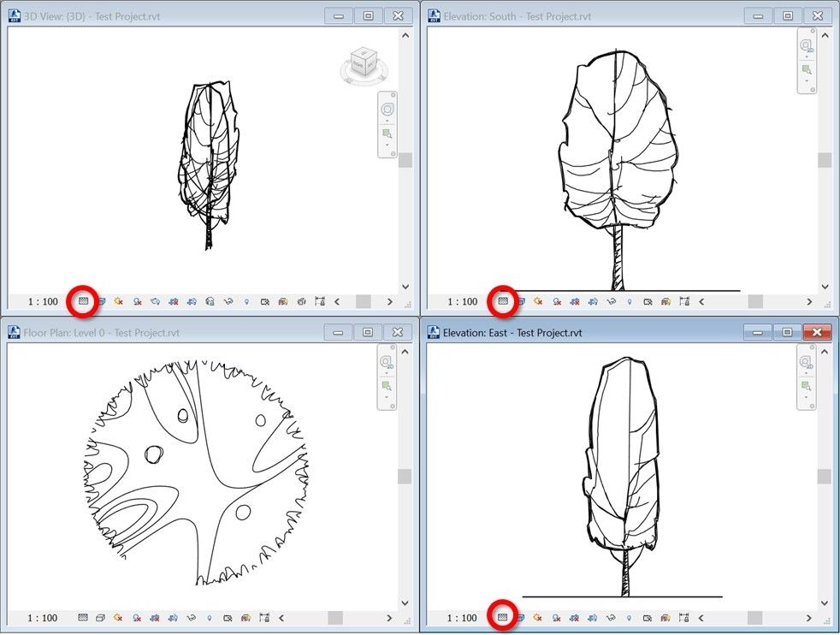Toggle Shadows in the Floor Plan window
The height and width of the screenshot is (635, 840).
137,617
